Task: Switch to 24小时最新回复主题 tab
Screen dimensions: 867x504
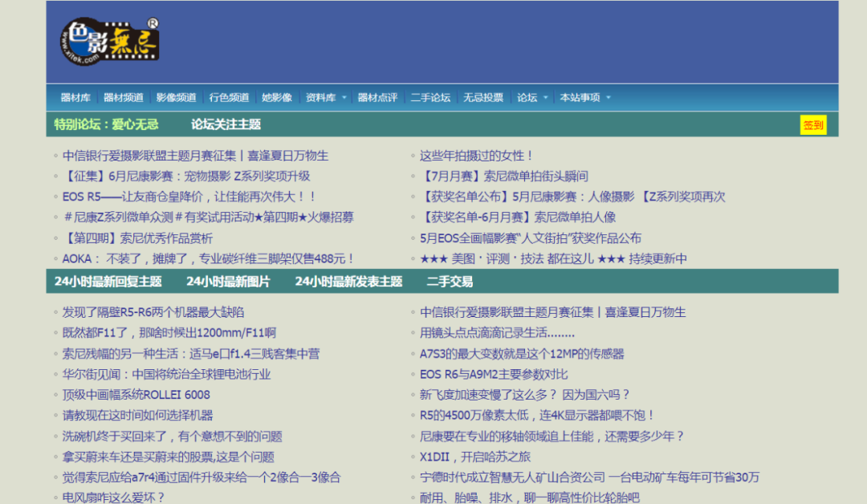Action: 108,282
